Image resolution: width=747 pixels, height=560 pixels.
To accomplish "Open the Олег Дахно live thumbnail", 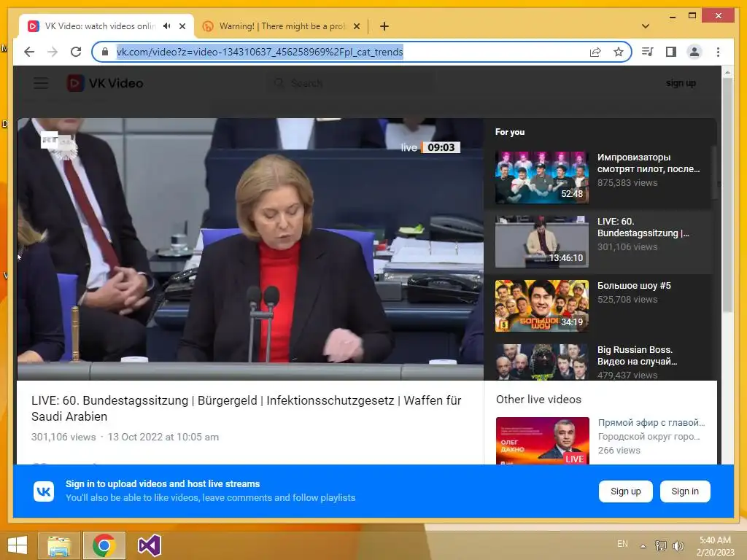I will (542, 440).
